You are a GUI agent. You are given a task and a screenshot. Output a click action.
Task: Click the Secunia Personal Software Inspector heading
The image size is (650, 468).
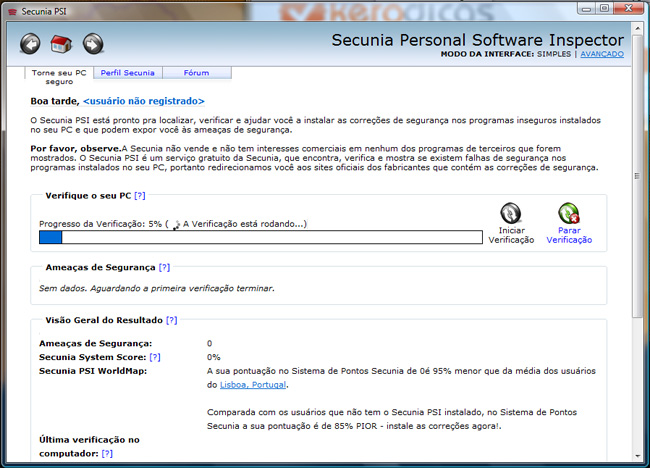tap(478, 40)
